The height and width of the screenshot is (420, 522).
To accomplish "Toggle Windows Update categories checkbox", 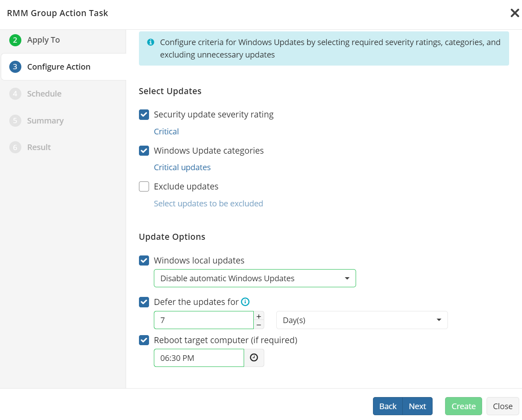I will pos(144,150).
